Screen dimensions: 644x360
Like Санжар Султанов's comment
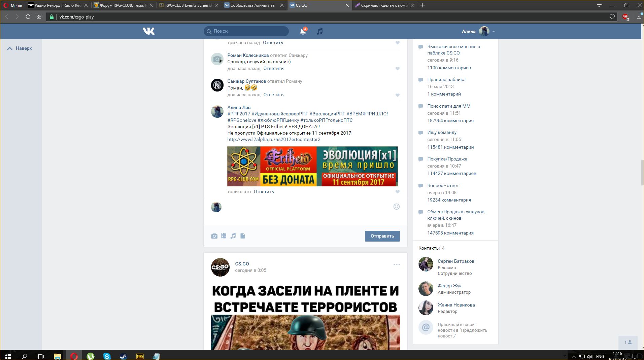[398, 95]
